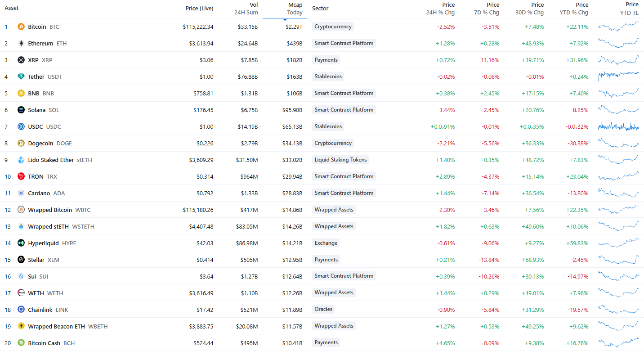This screenshot has width=644, height=351.
Task: Select the Oracles sector tag
Action: [323, 309]
